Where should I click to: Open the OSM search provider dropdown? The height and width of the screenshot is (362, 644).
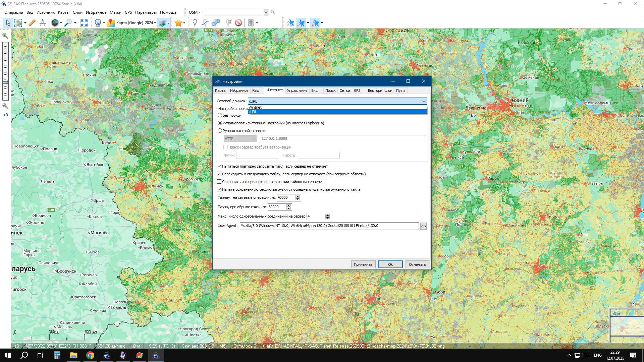click(x=195, y=12)
